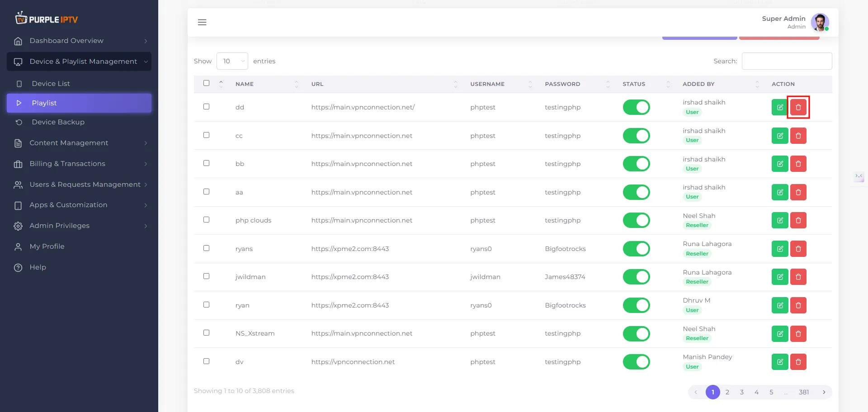868x412 pixels.
Task: Go to page 2 of results
Action: [x=727, y=392]
